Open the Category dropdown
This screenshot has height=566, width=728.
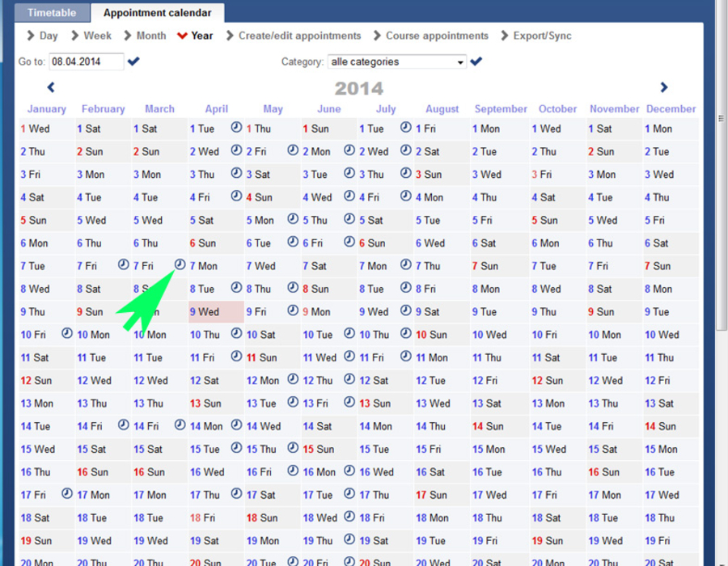coord(397,61)
